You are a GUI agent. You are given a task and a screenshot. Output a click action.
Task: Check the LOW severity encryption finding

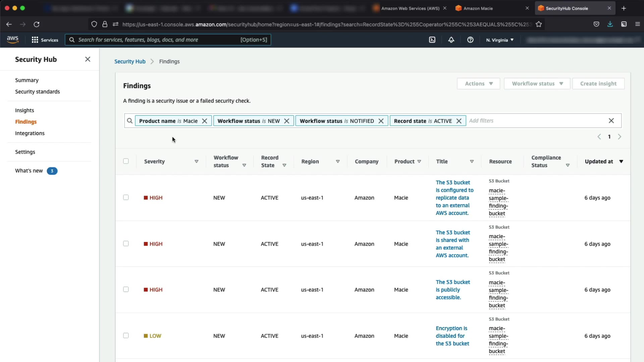pyautogui.click(x=126, y=336)
